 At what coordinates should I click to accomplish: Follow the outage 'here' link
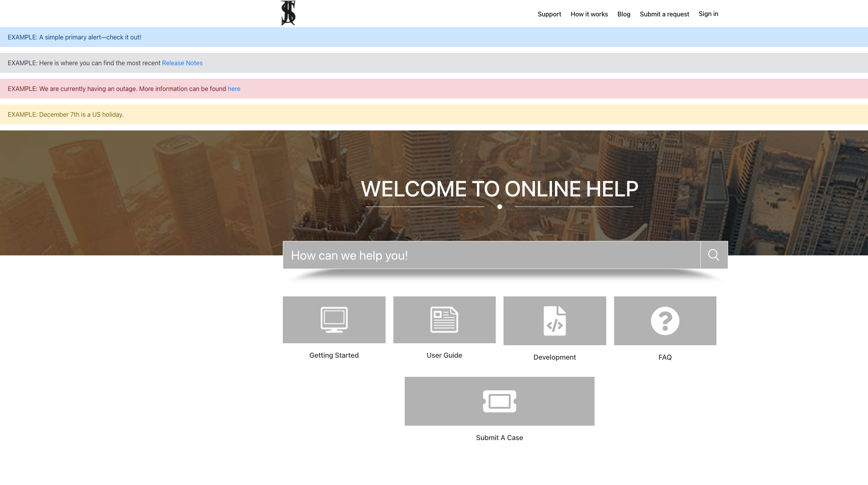click(234, 89)
